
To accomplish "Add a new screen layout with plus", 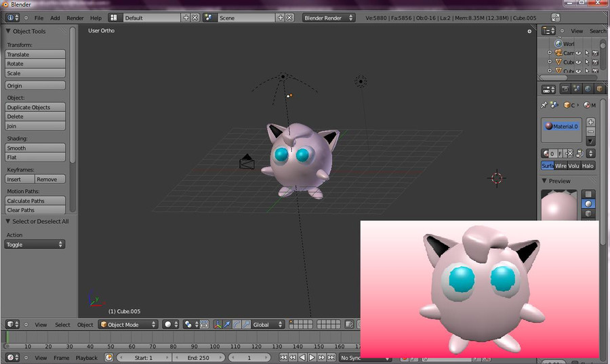I will pos(186,18).
